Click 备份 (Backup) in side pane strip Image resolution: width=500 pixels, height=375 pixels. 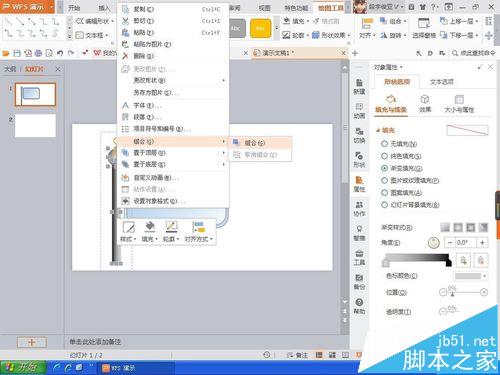point(359,282)
